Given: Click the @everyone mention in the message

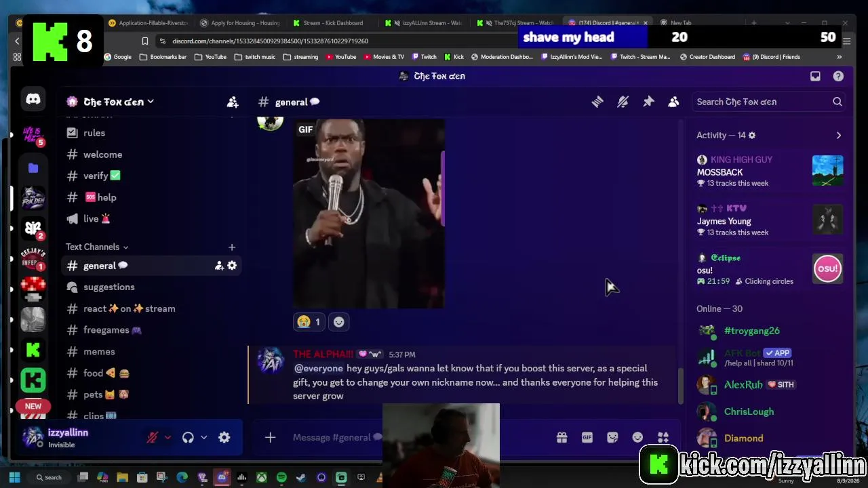Looking at the screenshot, I should click(319, 368).
